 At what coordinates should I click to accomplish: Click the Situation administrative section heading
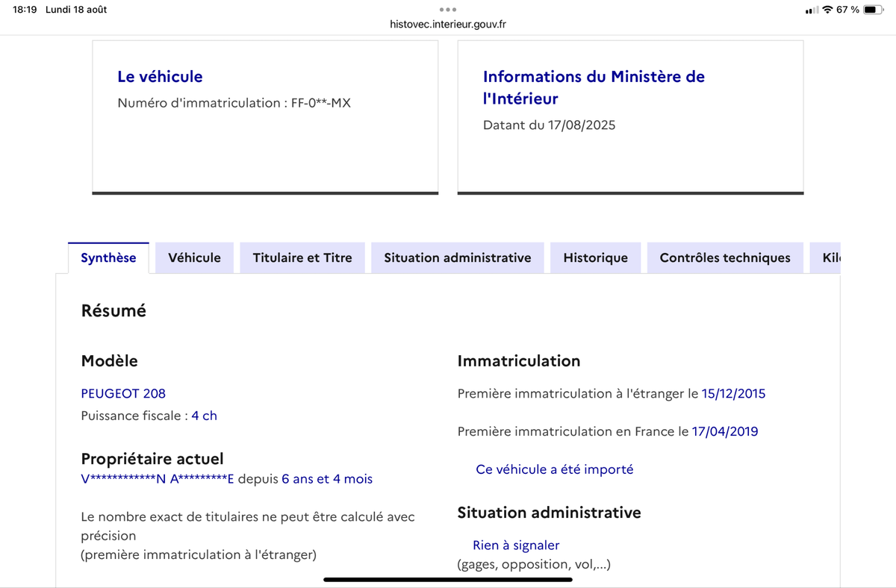coord(549,513)
